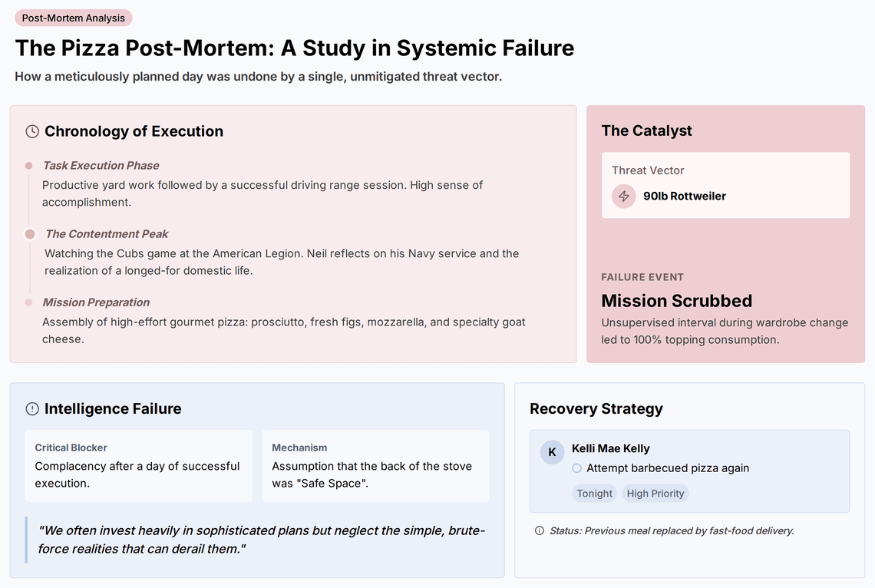
Task: Click the 90lb Rottweiler threat vector card
Action: (725, 185)
